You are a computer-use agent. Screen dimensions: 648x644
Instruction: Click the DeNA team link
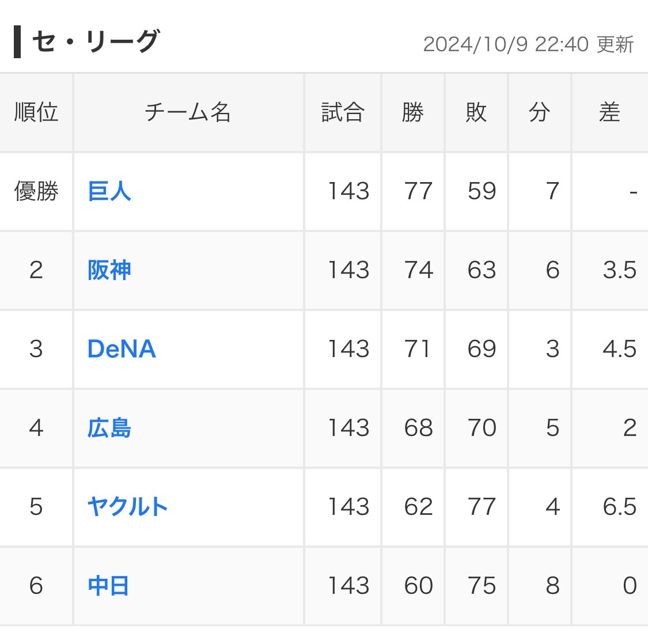pyautogui.click(x=122, y=349)
